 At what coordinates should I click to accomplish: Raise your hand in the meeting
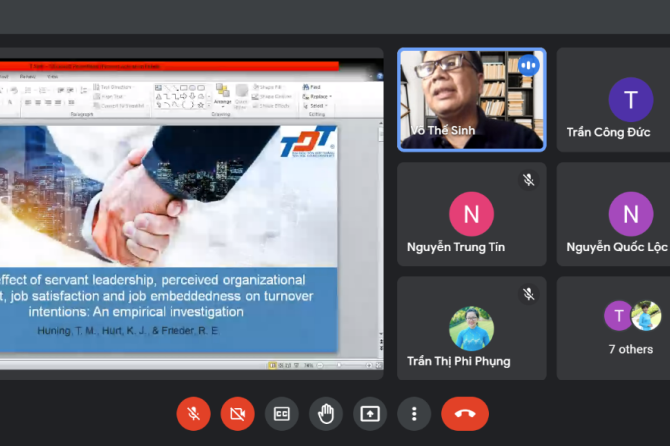[x=326, y=413]
